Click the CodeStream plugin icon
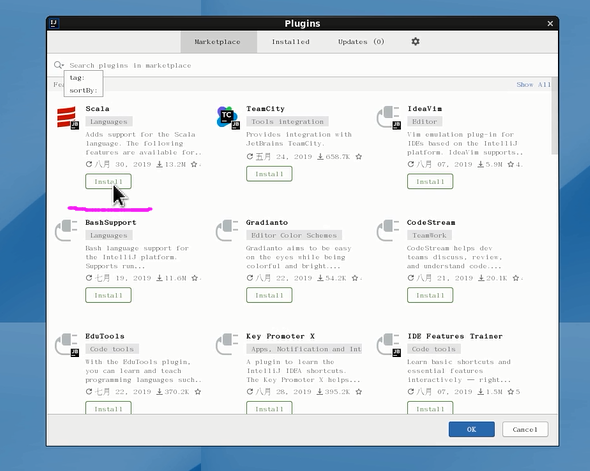This screenshot has height=471, width=590. (x=388, y=231)
